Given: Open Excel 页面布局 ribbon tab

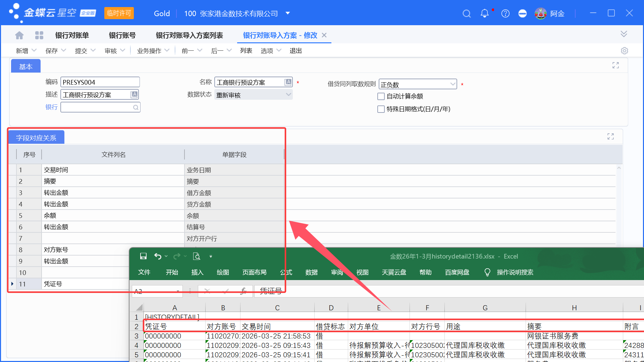Looking at the screenshot, I should coord(254,272).
